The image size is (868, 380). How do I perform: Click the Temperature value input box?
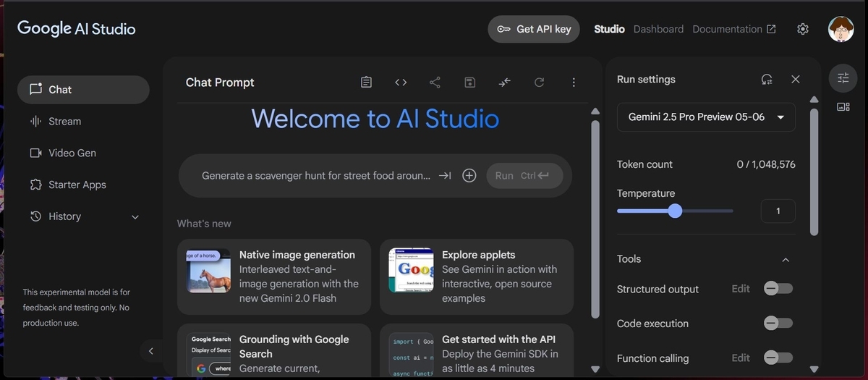click(x=778, y=211)
